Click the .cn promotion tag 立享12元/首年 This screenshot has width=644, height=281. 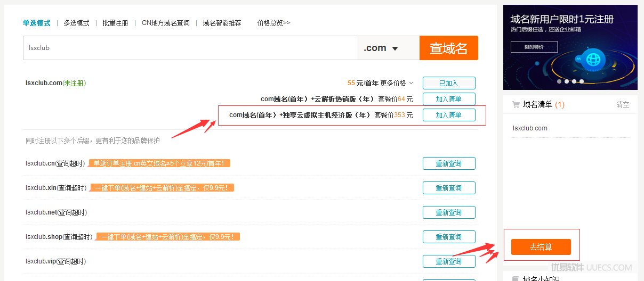click(159, 163)
